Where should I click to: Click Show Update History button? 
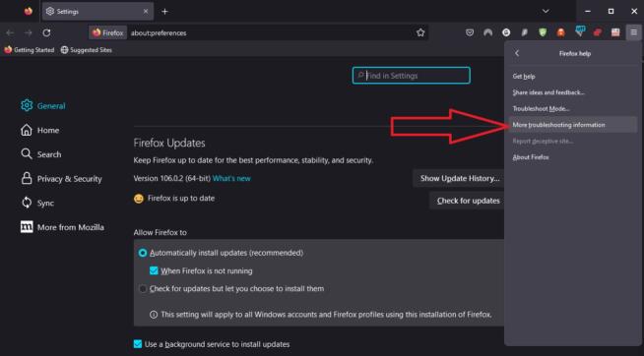(459, 178)
